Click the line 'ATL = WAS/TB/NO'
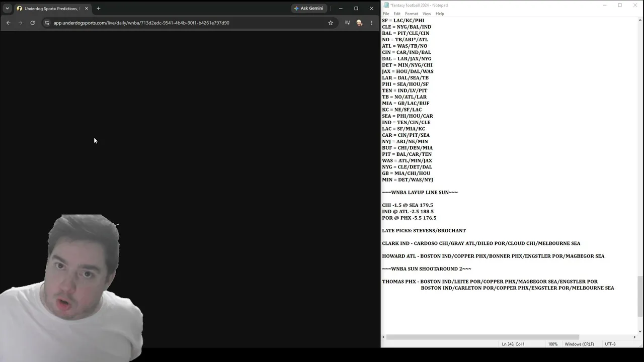This screenshot has width=644, height=362. (x=405, y=46)
